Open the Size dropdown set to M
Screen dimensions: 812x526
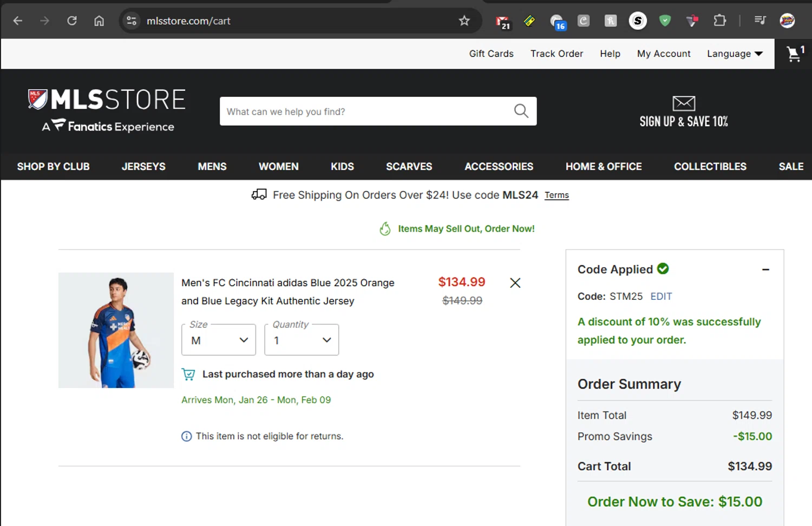(x=219, y=340)
